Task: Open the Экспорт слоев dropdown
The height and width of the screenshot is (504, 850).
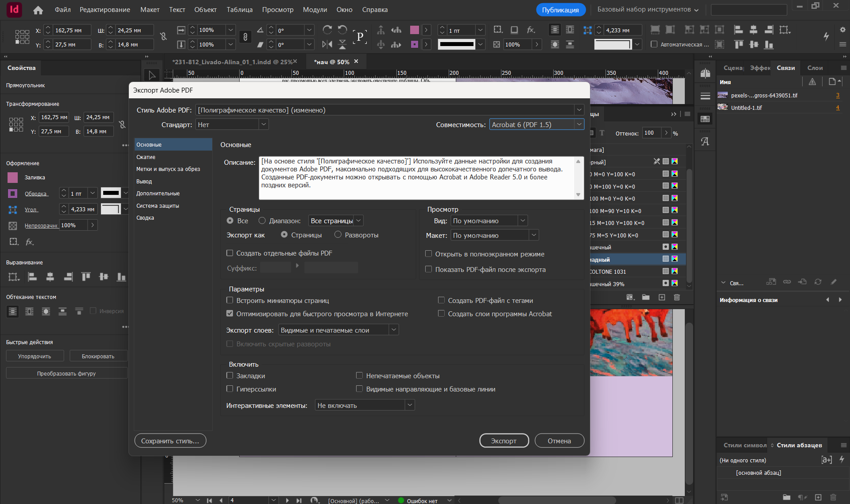Action: click(x=339, y=330)
